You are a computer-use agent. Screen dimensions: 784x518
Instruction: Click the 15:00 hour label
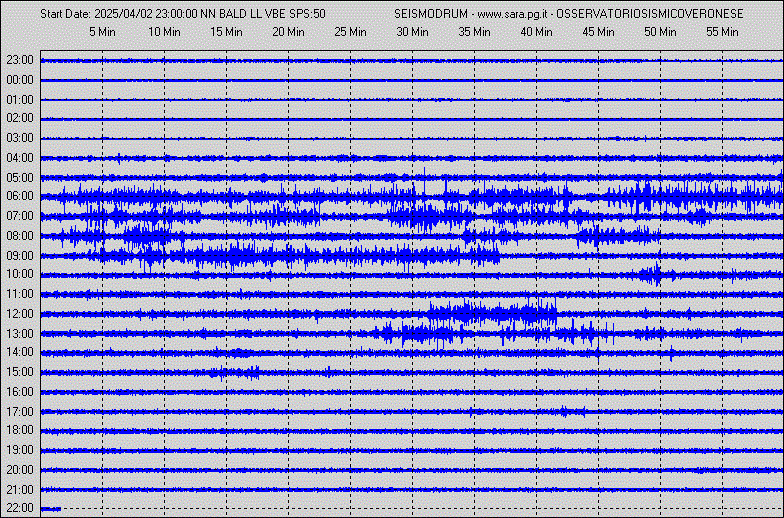(20, 372)
